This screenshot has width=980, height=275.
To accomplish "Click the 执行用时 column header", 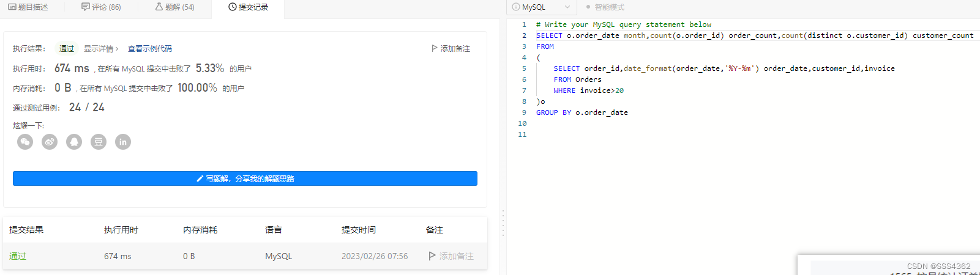I will click(x=121, y=230).
